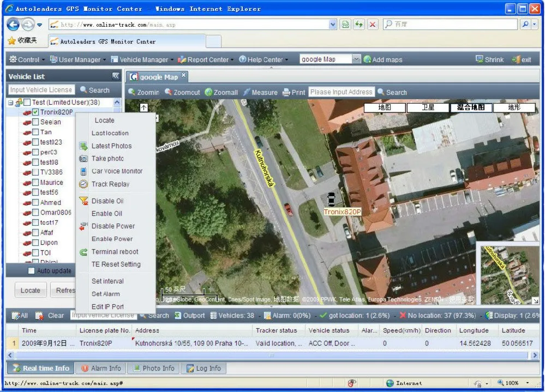Click the Zoomout map tool
Image resolution: width=545 pixels, height=392 pixels.
(x=182, y=92)
